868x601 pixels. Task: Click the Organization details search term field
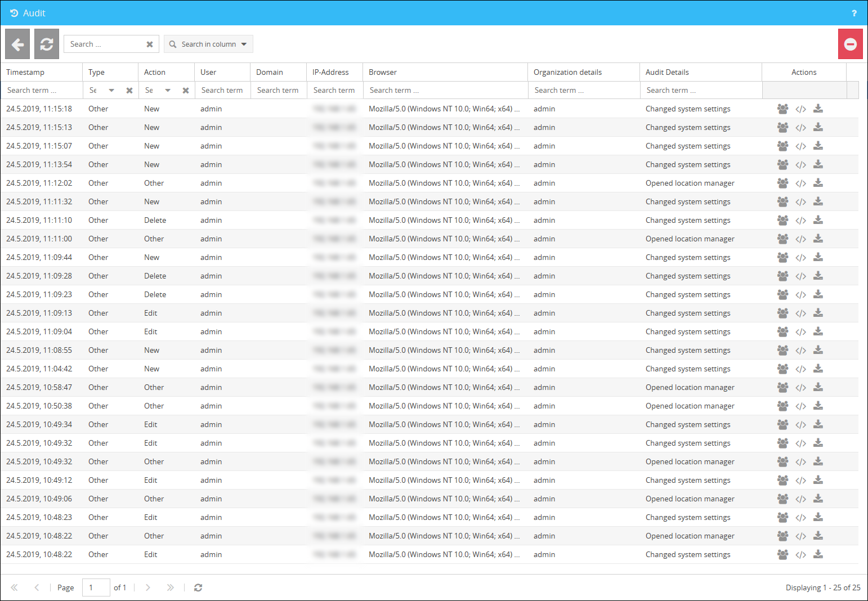point(584,90)
